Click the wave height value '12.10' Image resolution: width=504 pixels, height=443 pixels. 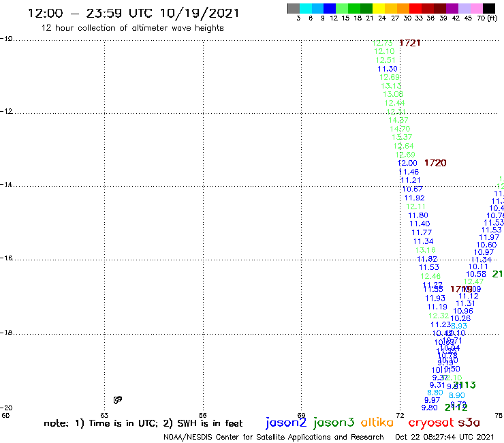384,52
